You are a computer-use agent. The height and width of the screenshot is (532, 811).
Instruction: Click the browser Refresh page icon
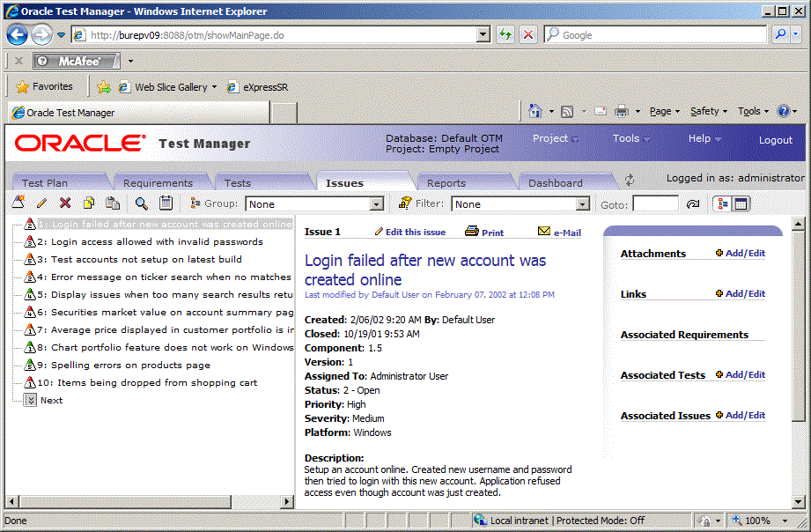[x=505, y=34]
